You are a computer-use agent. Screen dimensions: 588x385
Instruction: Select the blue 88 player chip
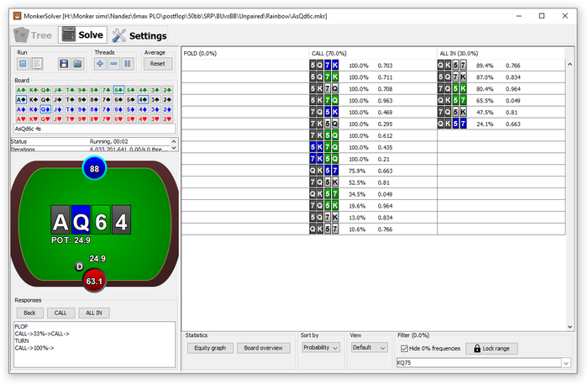tap(94, 168)
